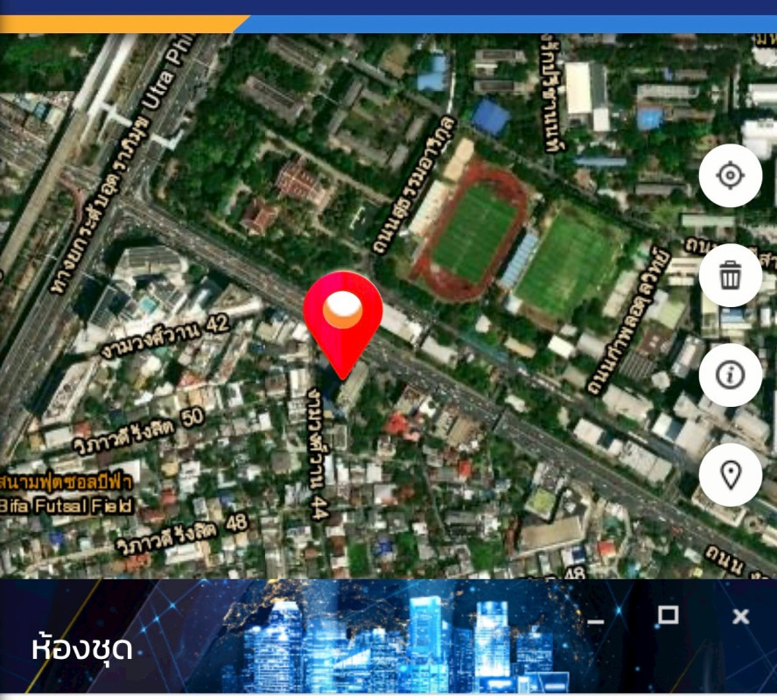
Task: Click the วิภาวดีรังสิต 48 street label
Action: pos(181,535)
